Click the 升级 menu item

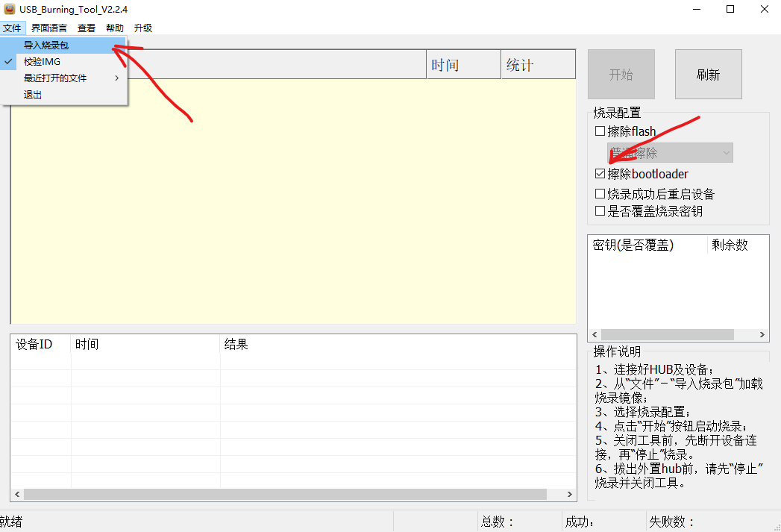[142, 28]
